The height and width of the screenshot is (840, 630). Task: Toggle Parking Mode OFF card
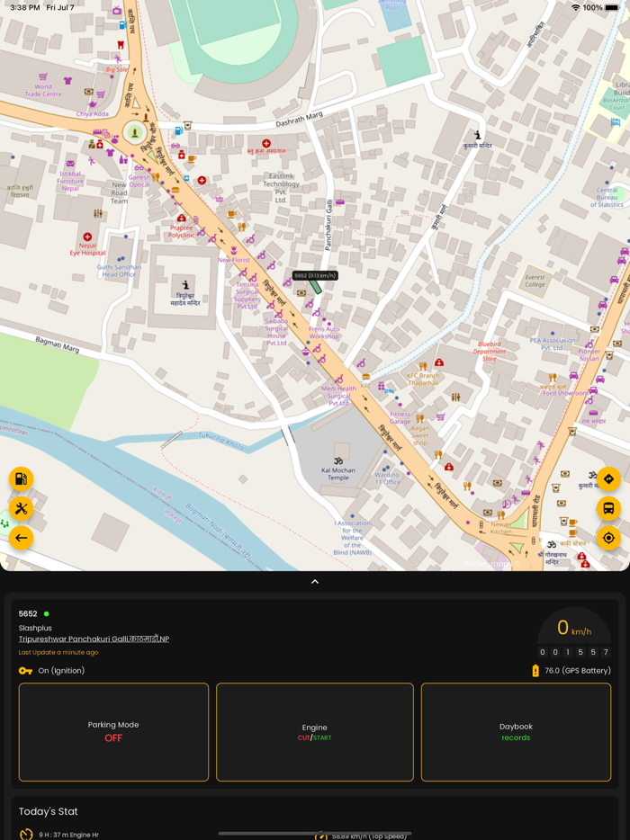(x=113, y=732)
